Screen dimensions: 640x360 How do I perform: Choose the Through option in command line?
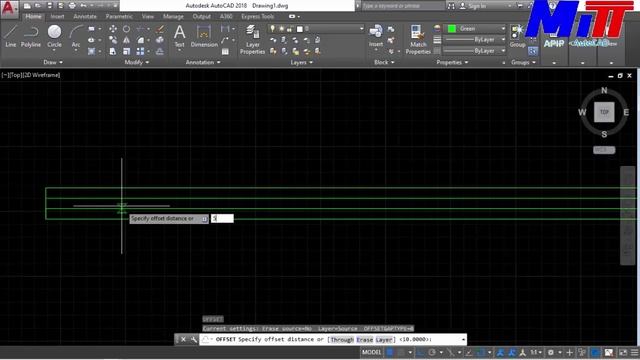(x=342, y=340)
